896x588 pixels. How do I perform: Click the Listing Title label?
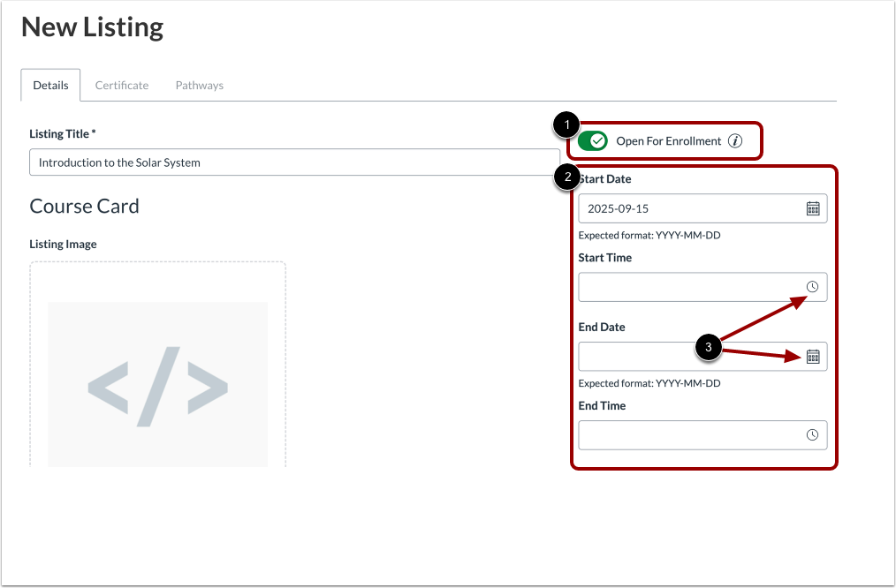tap(62, 134)
